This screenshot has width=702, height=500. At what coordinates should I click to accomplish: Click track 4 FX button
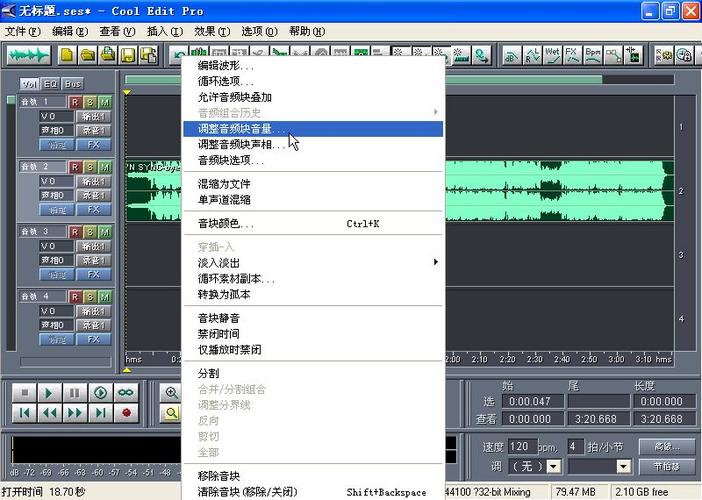[94, 339]
